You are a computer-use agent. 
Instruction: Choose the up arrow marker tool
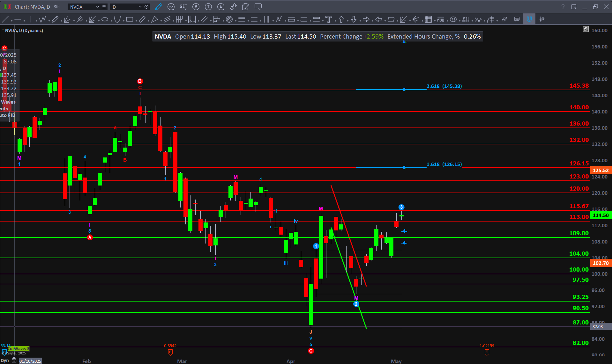[341, 19]
